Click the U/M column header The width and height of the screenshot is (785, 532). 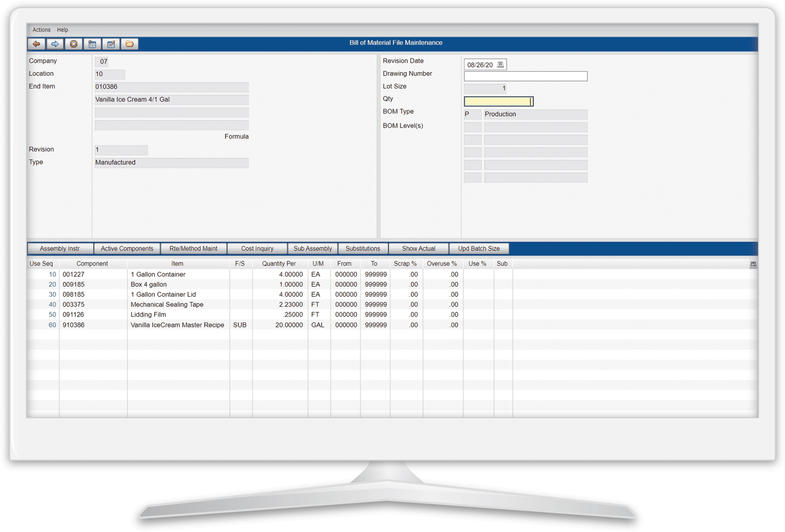[x=318, y=264]
